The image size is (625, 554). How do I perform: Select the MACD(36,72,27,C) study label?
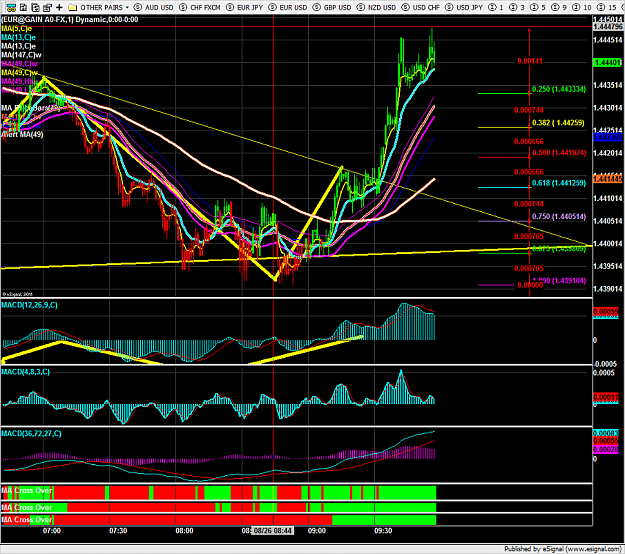[x=31, y=433]
